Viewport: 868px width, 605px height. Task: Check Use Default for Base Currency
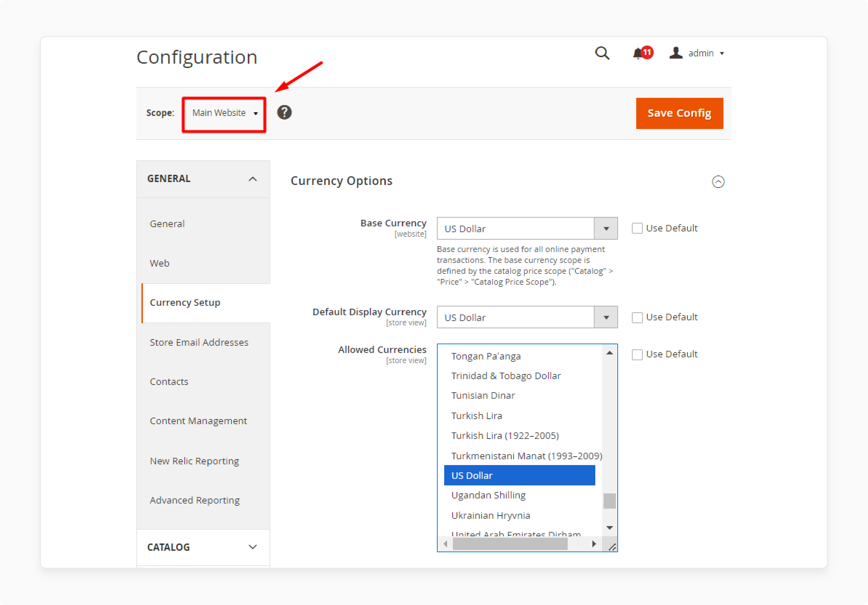pyautogui.click(x=637, y=228)
